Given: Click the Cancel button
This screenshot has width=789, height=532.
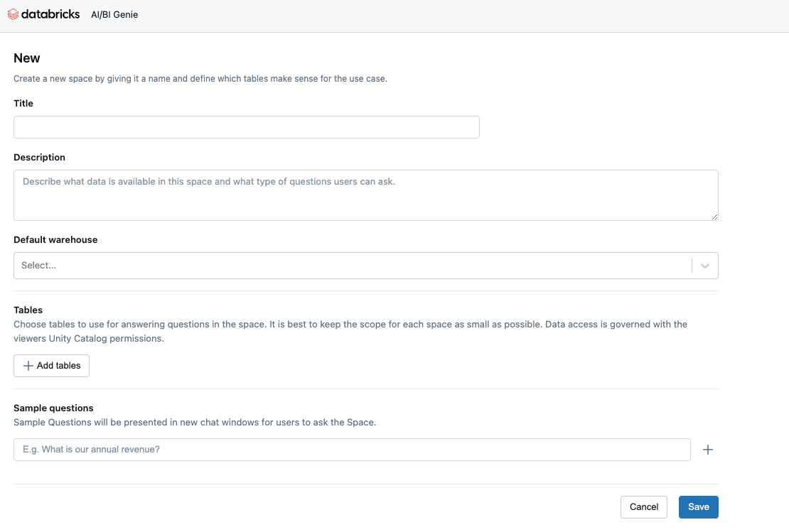Looking at the screenshot, I should coord(643,506).
